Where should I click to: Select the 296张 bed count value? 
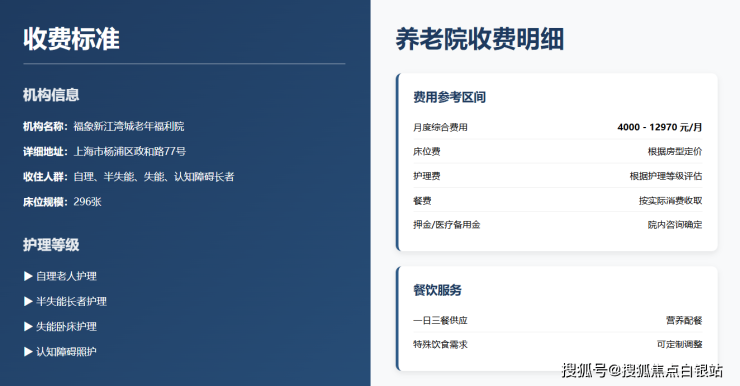click(x=87, y=202)
